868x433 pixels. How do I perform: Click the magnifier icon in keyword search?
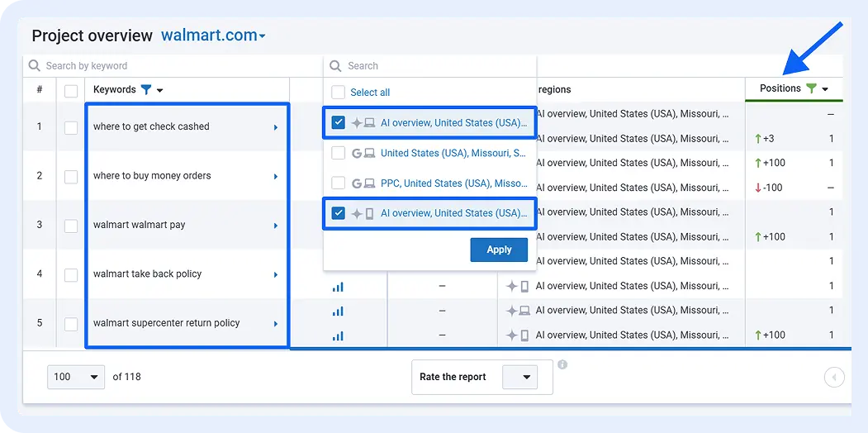[35, 65]
